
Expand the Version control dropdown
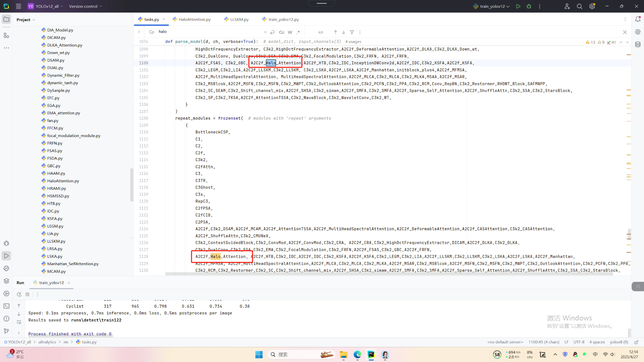pyautogui.click(x=85, y=6)
